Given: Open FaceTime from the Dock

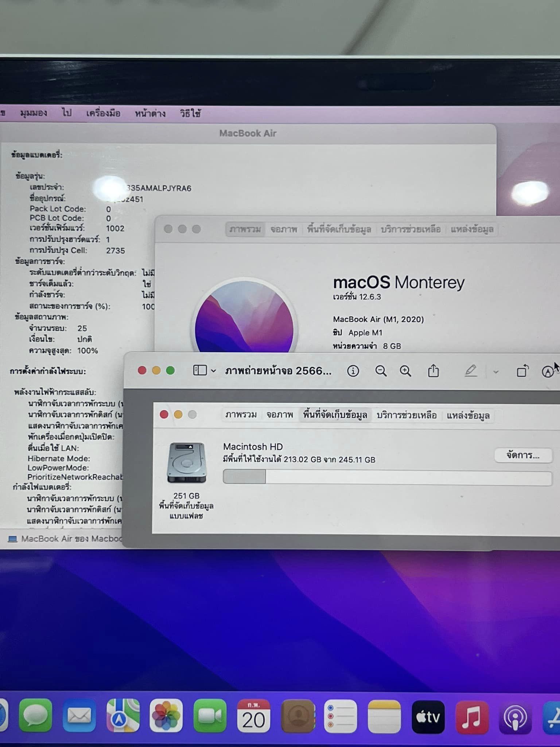Looking at the screenshot, I should pos(210,716).
